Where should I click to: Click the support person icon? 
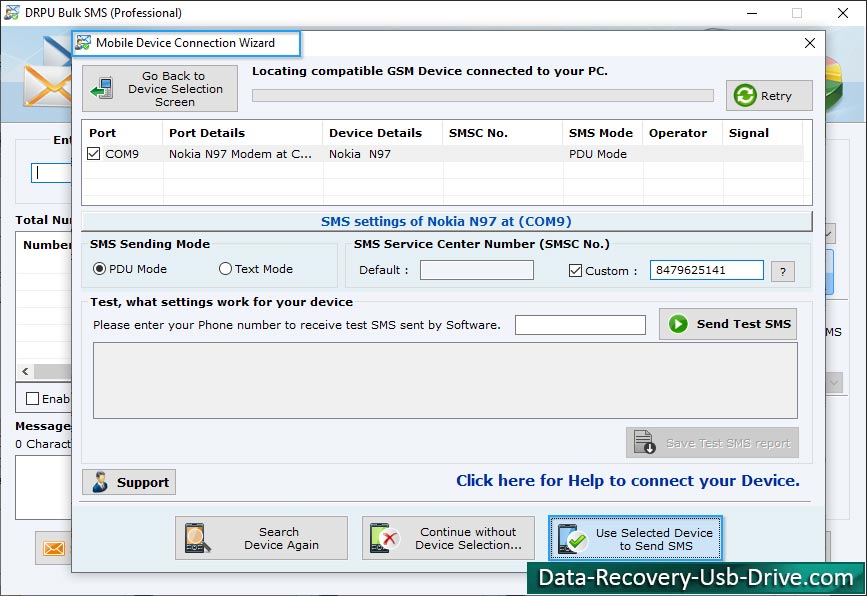pos(100,482)
